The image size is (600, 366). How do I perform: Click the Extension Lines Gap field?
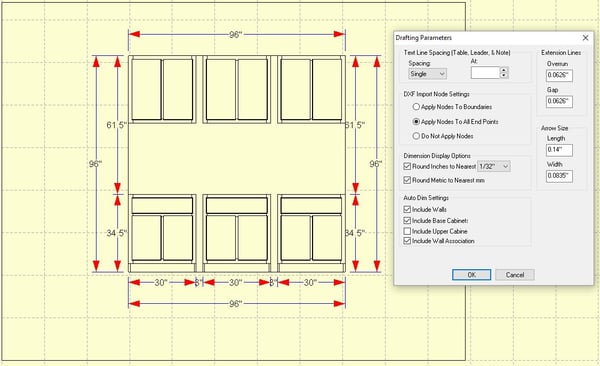pos(559,101)
